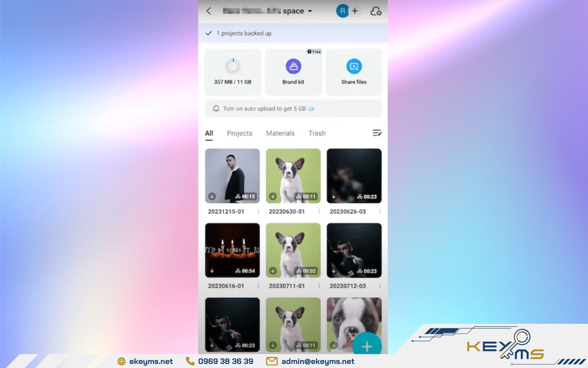Open options menu for 20230630-01
The height and width of the screenshot is (368, 588).
(320, 211)
